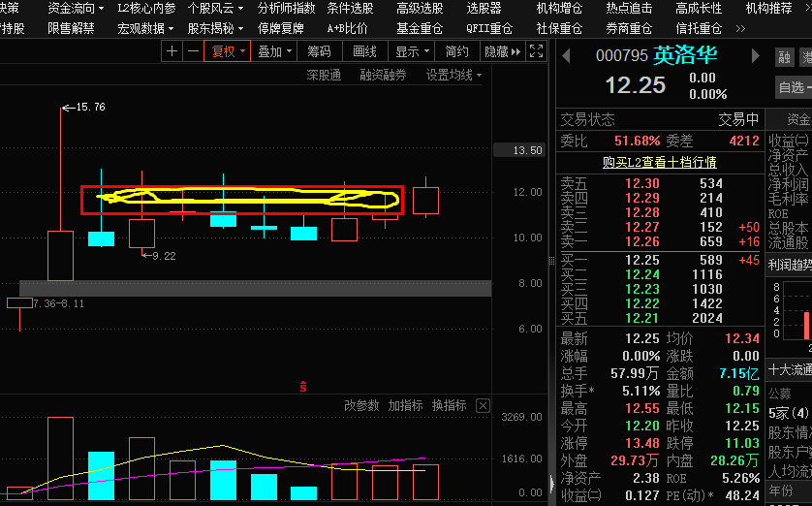Click 卖一 price 12.26
Image resolution: width=812 pixels, height=506 pixels.
(x=642, y=241)
